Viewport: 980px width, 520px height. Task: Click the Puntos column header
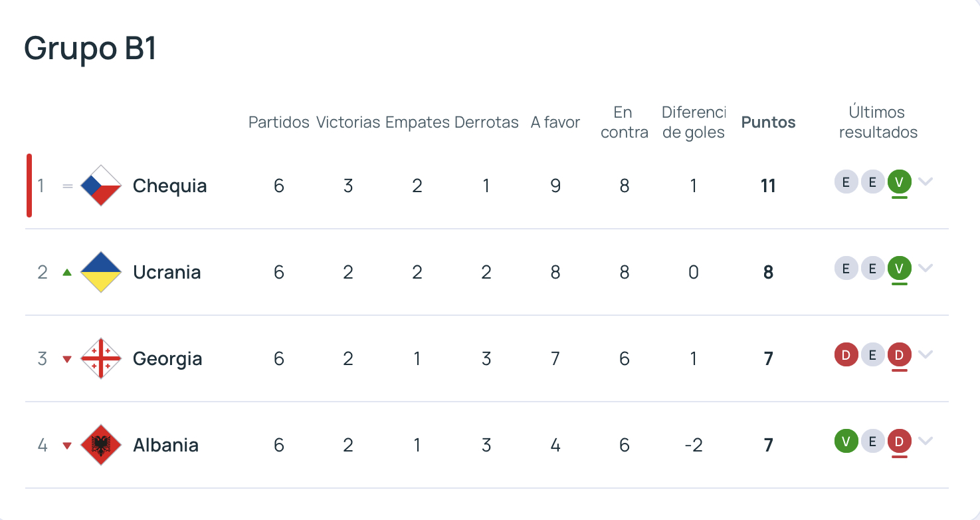click(x=768, y=122)
